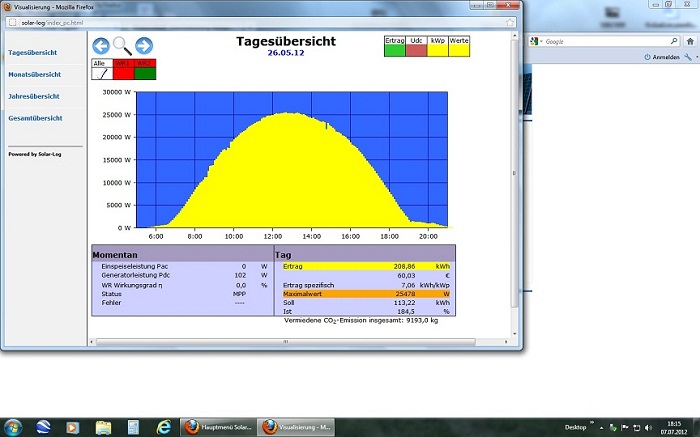Open Windows Explorer folder in taskbar

[x=104, y=427]
